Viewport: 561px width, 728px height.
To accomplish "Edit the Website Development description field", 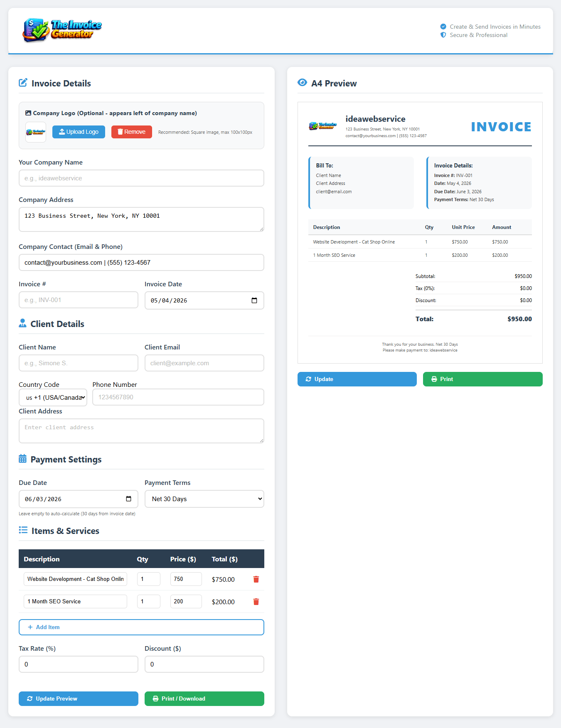I will (x=75, y=579).
